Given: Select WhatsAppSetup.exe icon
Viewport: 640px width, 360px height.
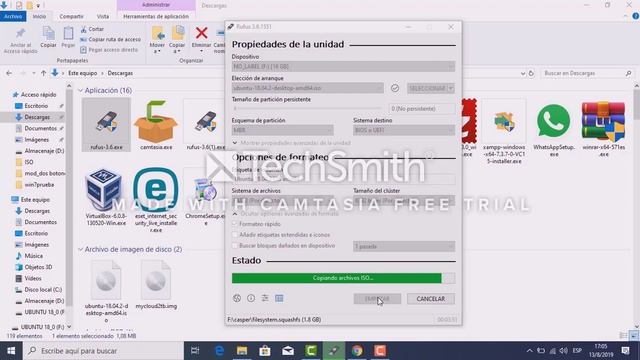Looking at the screenshot, I should (553, 121).
